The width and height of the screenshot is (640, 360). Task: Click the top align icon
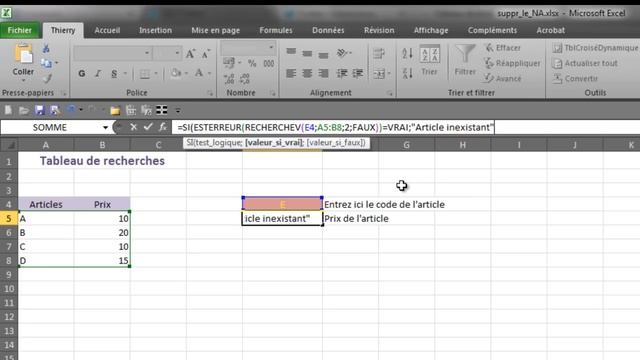(291, 52)
